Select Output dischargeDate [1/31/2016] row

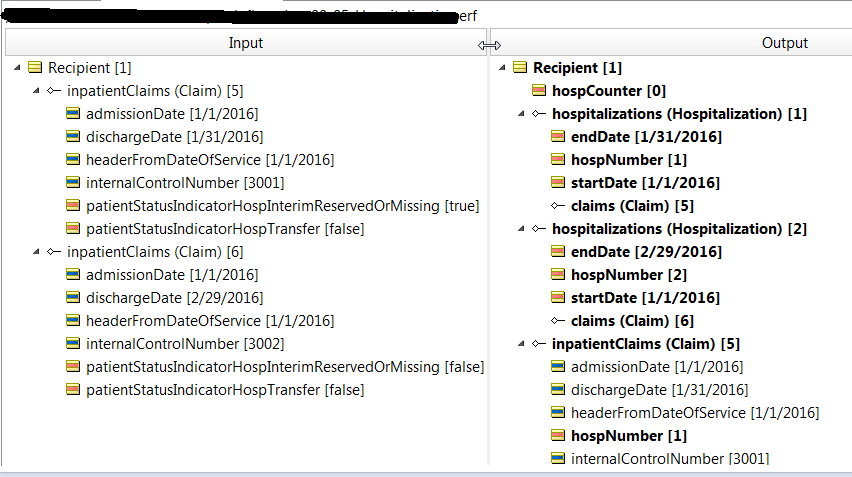659,390
